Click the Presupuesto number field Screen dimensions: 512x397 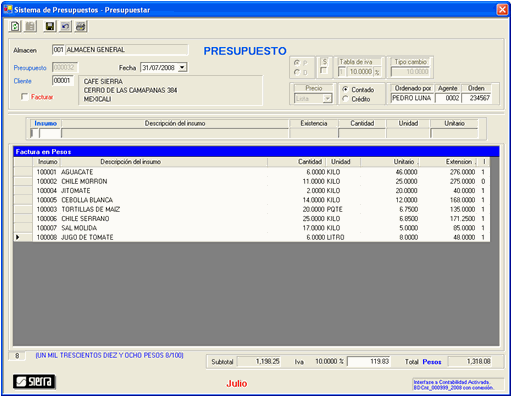coord(65,67)
